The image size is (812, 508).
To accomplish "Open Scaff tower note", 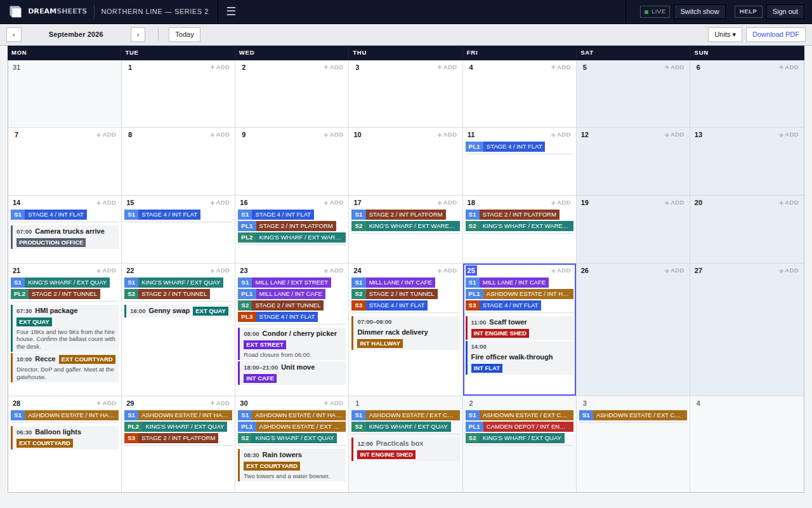I will pos(520,328).
